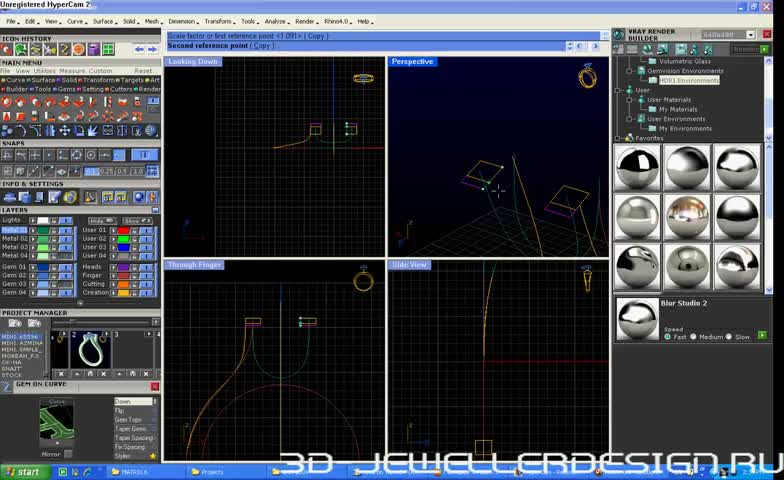Click the blue grid snap icon

tap(152, 172)
